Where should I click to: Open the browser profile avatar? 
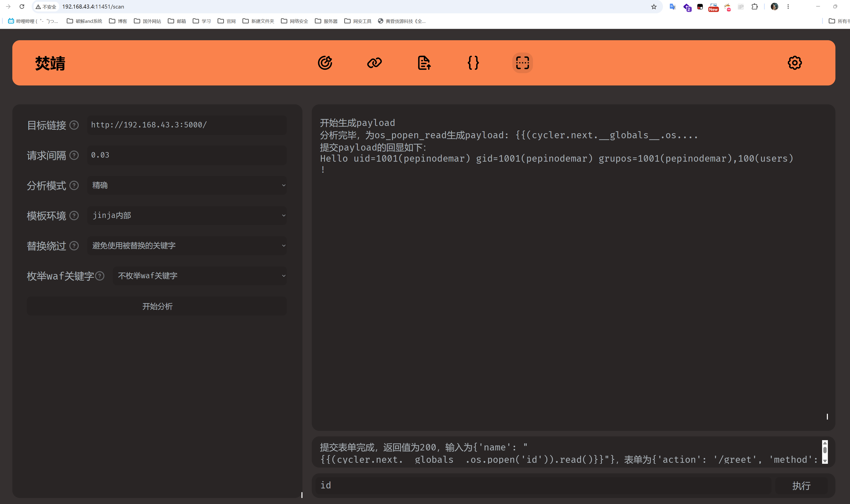[774, 7]
